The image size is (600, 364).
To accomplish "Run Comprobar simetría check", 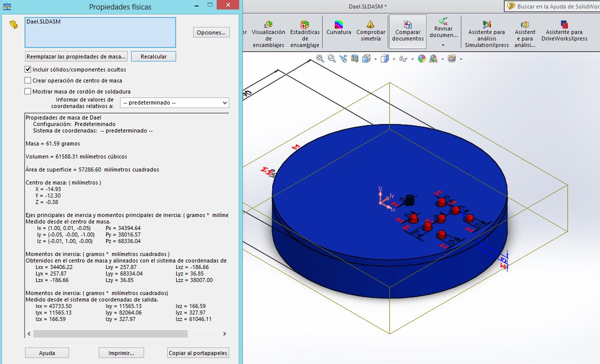I will pyautogui.click(x=370, y=31).
